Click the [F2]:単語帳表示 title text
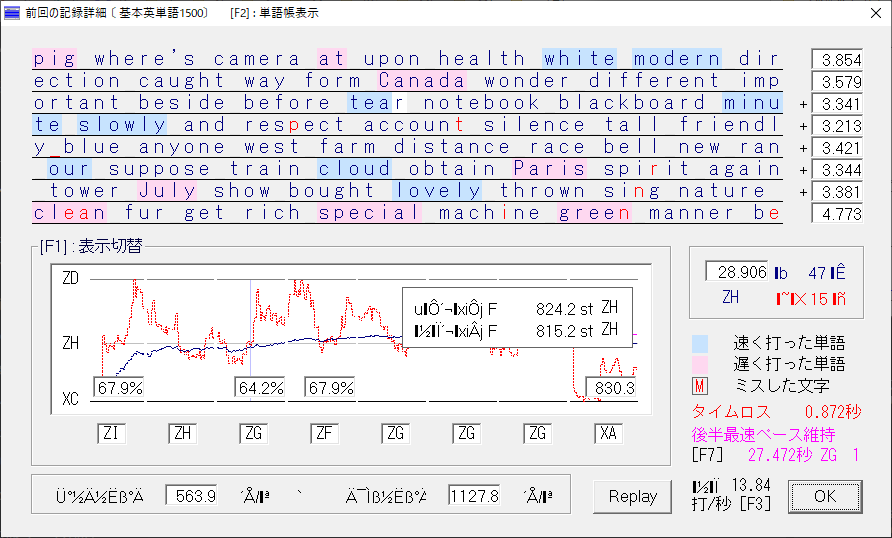Image resolution: width=892 pixels, height=538 pixels. (x=274, y=13)
